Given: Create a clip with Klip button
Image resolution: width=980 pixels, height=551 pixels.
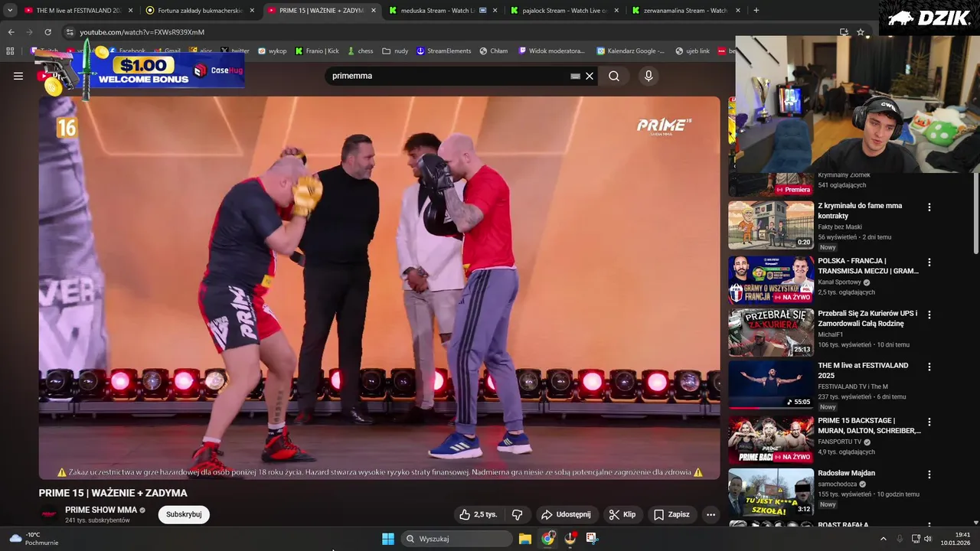Looking at the screenshot, I should coord(622,514).
